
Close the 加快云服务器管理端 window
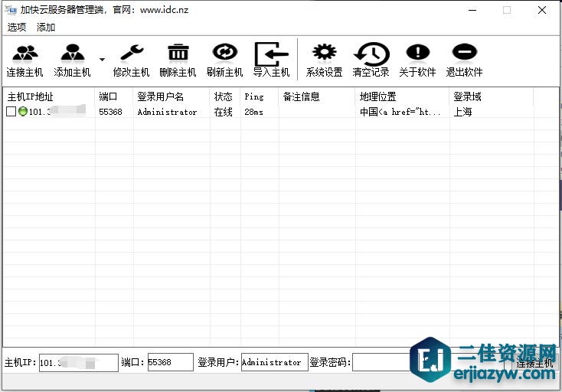542,10
